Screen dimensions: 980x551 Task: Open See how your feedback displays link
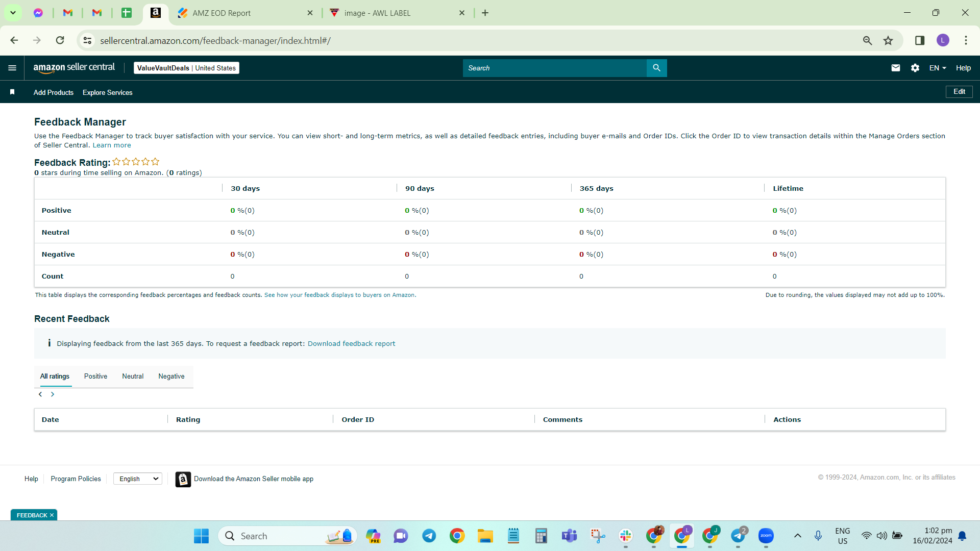click(x=340, y=295)
